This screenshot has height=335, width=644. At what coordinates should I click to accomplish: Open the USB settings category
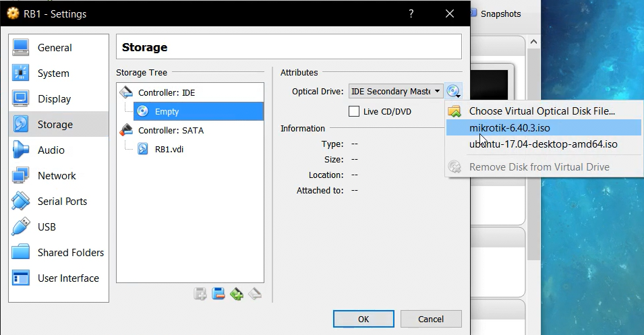point(59,226)
